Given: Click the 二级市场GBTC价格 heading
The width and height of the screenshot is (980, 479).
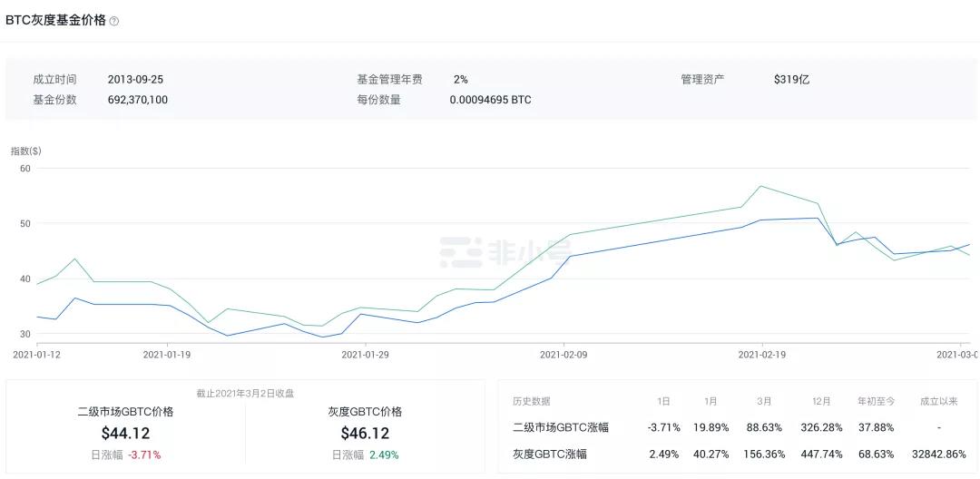Looking at the screenshot, I should coord(125,412).
